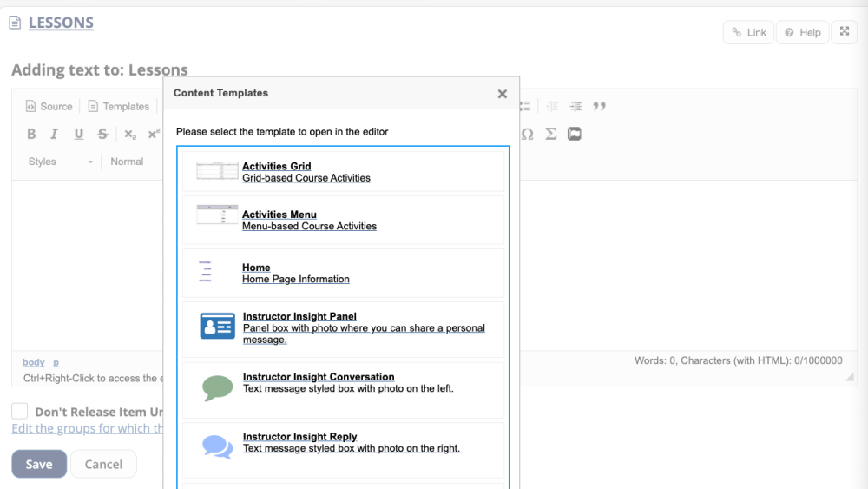868x489 pixels.
Task: Save the lesson text
Action: point(39,464)
